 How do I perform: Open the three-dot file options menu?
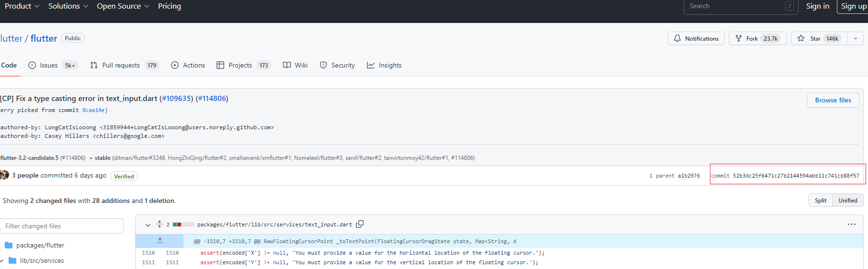tap(851, 224)
